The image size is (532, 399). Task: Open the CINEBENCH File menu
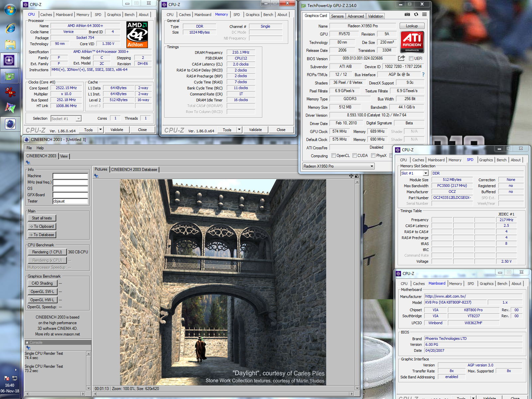(29, 148)
